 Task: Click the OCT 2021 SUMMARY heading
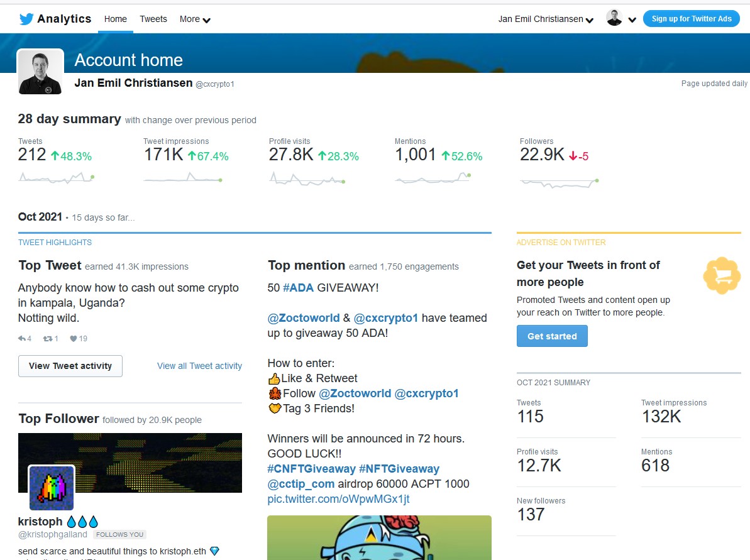[x=553, y=383]
